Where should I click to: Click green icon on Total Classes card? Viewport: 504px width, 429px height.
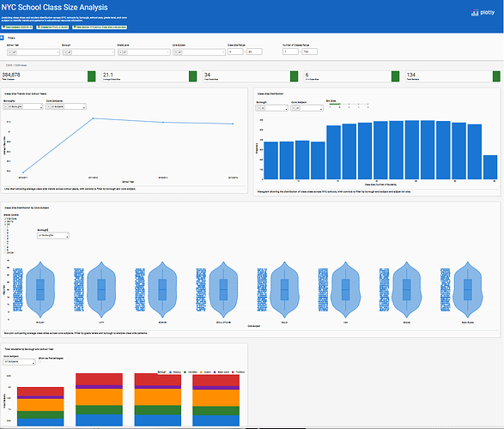(92, 76)
